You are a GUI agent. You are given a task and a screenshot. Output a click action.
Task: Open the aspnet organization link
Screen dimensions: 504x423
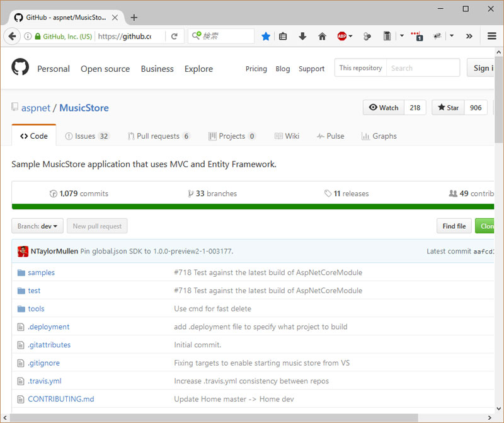tap(36, 108)
